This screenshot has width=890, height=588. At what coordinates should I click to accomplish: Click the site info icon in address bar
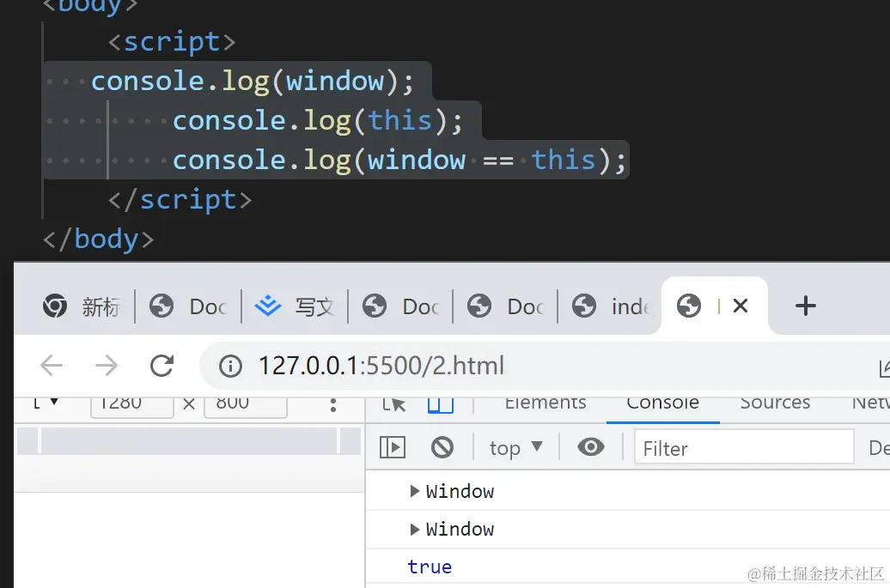(x=230, y=367)
